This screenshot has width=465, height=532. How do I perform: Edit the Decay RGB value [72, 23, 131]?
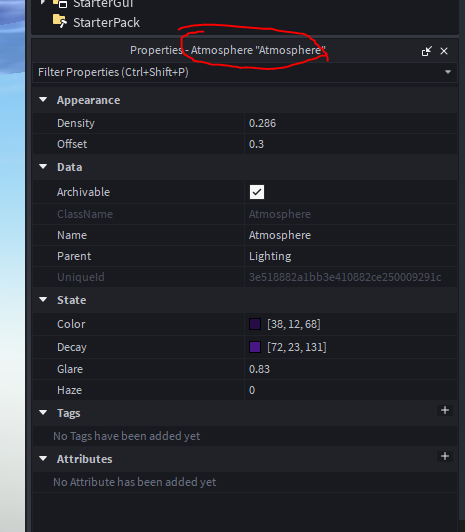coord(297,347)
